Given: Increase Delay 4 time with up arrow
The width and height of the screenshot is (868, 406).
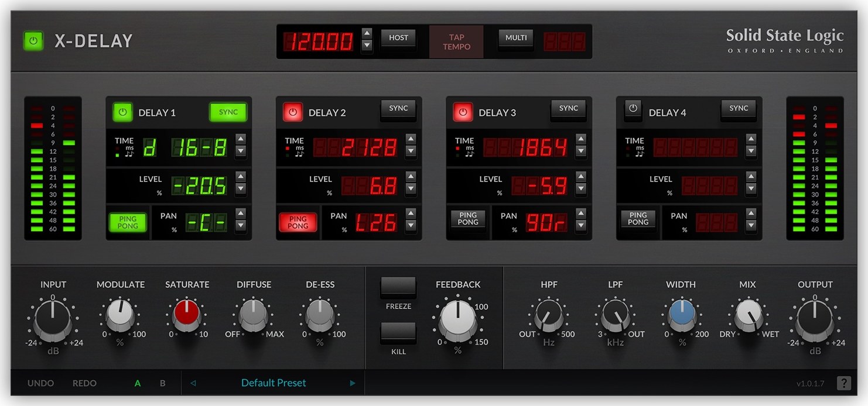Looking at the screenshot, I should (x=751, y=139).
